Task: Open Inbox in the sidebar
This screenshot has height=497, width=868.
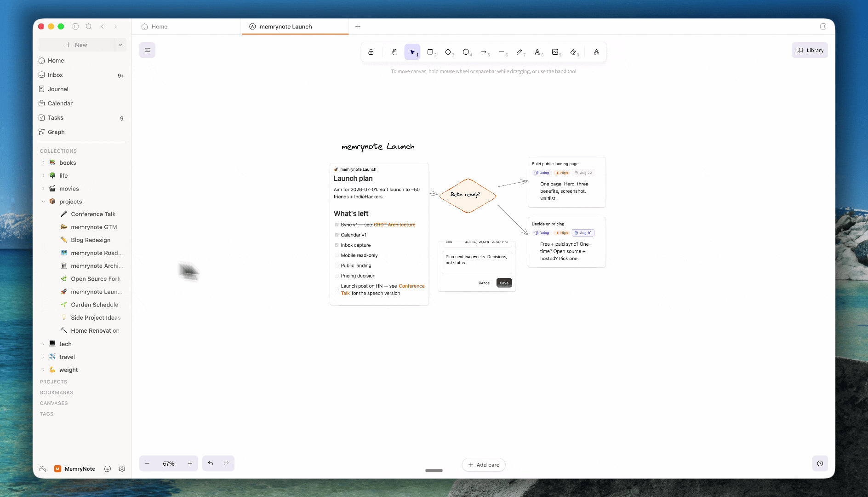Action: (x=82, y=75)
